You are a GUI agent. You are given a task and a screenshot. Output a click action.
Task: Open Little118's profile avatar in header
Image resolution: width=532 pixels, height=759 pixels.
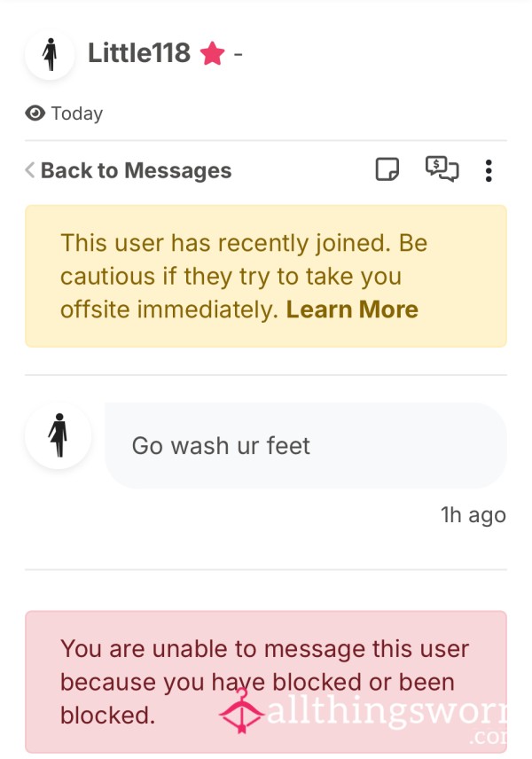pyautogui.click(x=50, y=54)
